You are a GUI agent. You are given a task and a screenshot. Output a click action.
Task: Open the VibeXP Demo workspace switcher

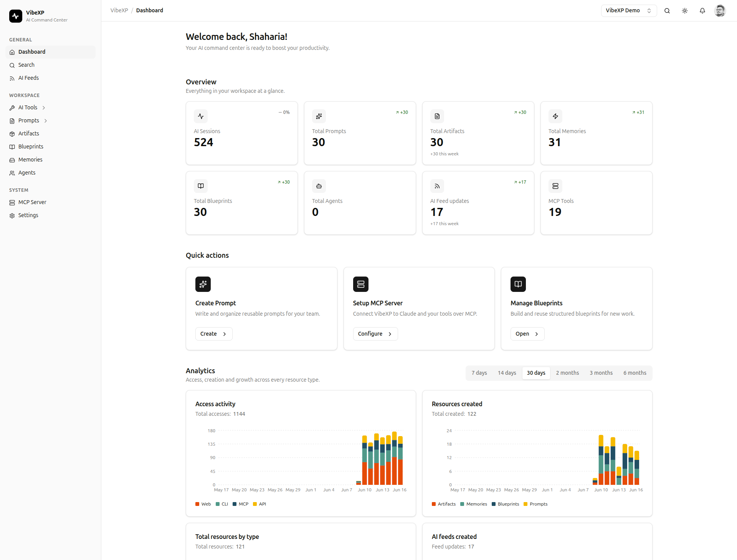point(629,11)
